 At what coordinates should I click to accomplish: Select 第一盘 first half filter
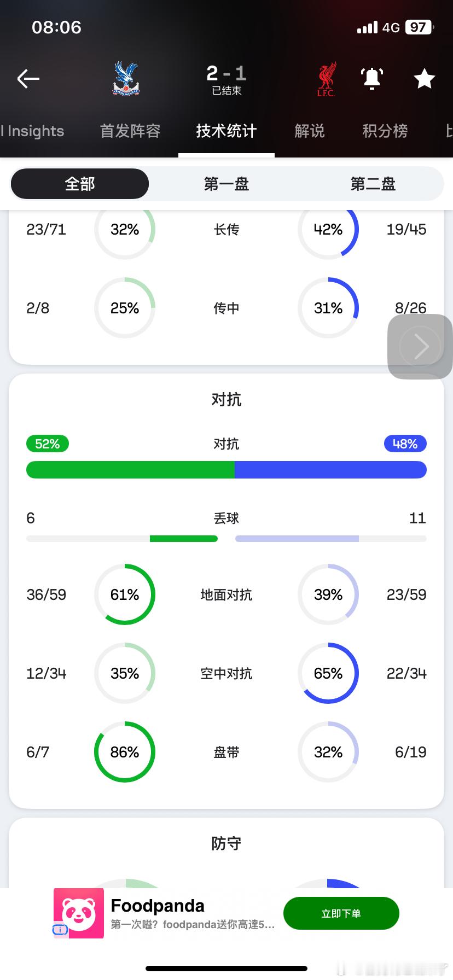pos(226,184)
